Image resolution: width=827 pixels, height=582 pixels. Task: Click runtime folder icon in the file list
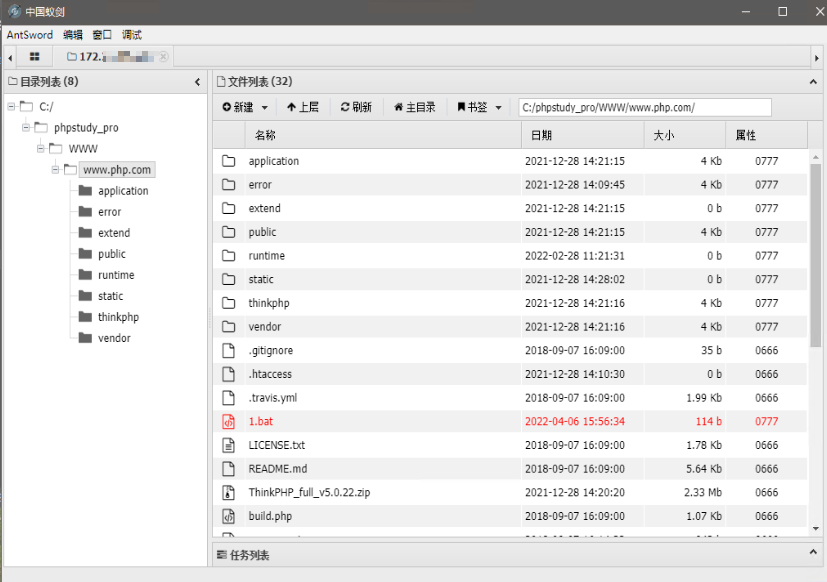tap(228, 256)
